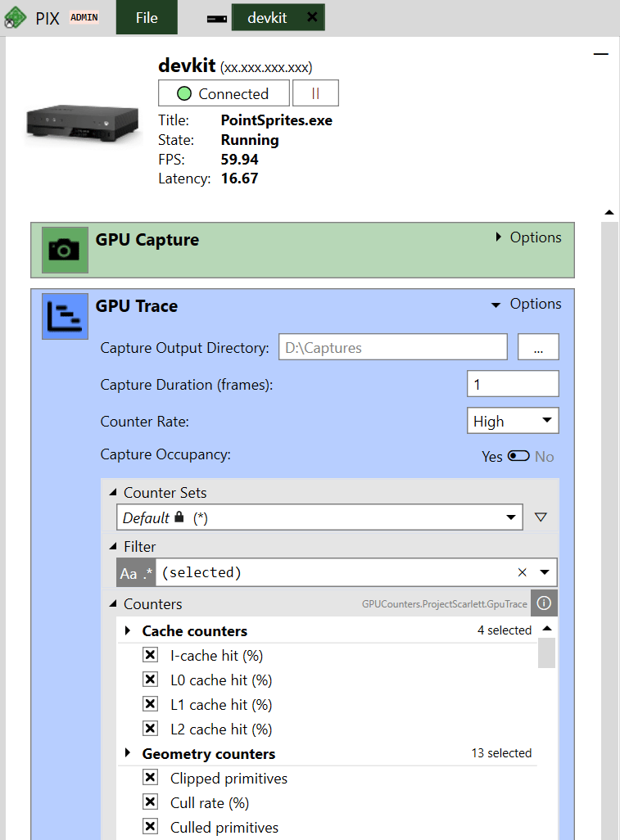Image resolution: width=620 pixels, height=840 pixels.
Task: Open the filter history dropdown
Action: 545,572
